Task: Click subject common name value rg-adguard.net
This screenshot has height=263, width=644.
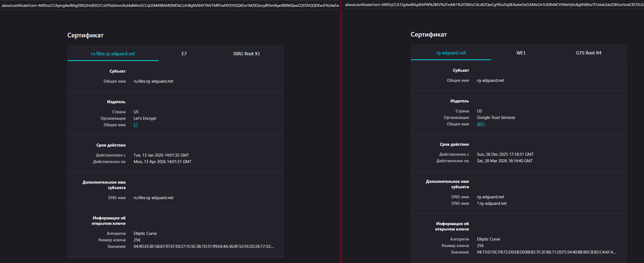Action: coord(490,80)
